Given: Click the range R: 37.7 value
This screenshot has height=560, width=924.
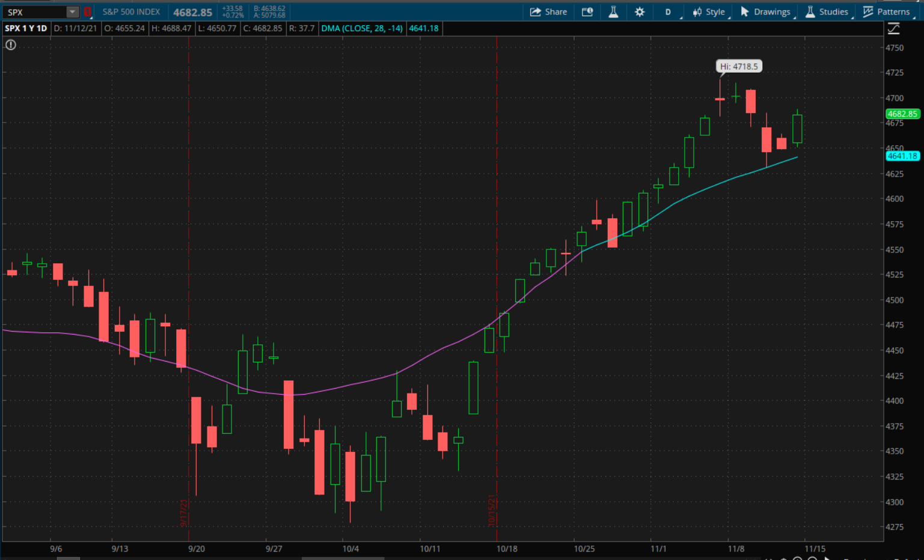Looking at the screenshot, I should tap(302, 28).
